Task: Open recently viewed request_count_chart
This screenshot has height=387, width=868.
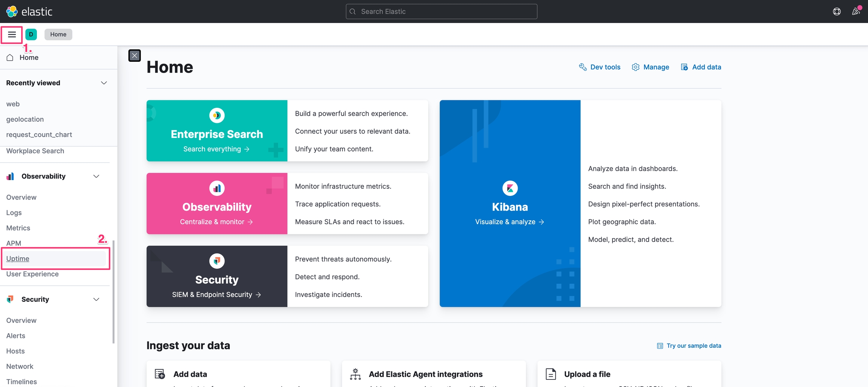Action: (x=39, y=135)
